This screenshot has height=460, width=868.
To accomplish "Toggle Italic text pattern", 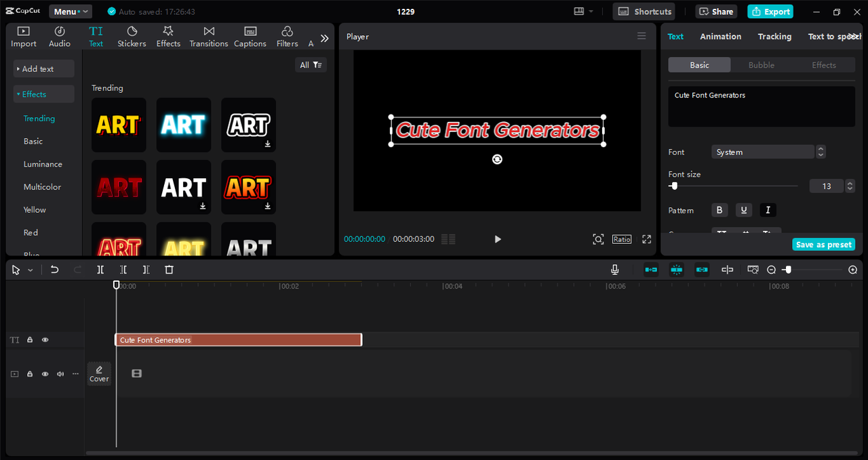I will (768, 210).
